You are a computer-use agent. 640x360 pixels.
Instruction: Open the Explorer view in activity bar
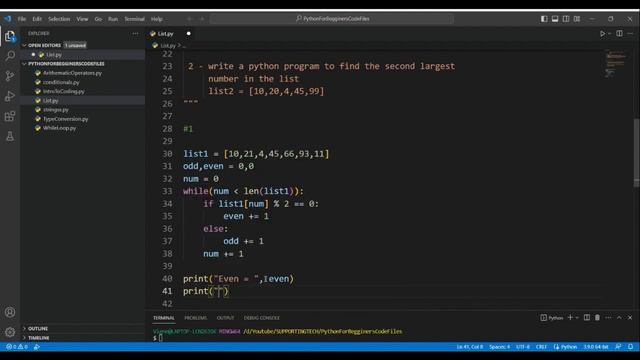(x=10, y=36)
